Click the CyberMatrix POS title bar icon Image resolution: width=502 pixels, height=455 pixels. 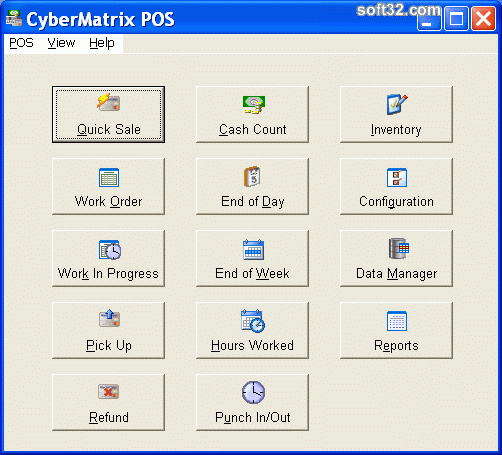coord(14,18)
